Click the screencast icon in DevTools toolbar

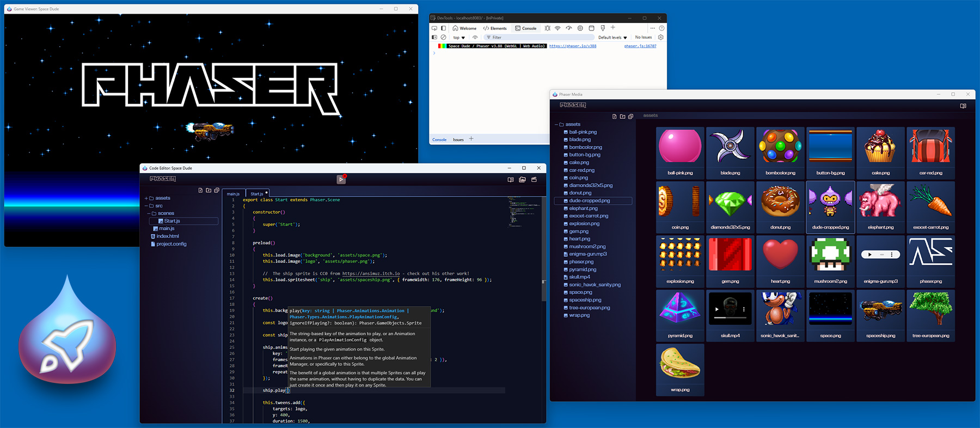434,28
